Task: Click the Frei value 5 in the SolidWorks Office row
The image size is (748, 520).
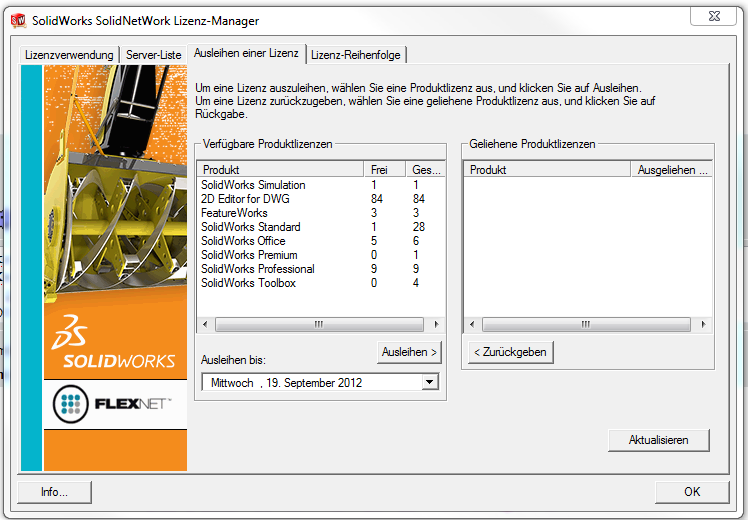Action: 374,240
